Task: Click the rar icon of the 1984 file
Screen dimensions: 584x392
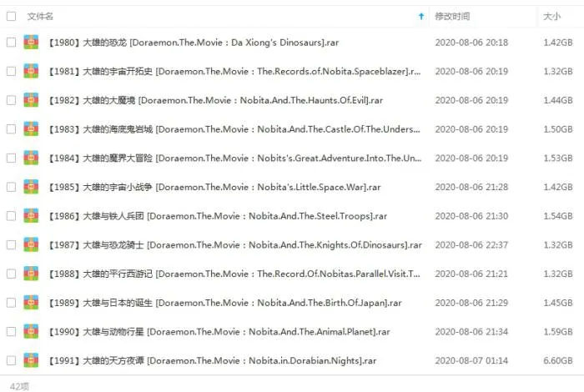Action: (x=31, y=158)
